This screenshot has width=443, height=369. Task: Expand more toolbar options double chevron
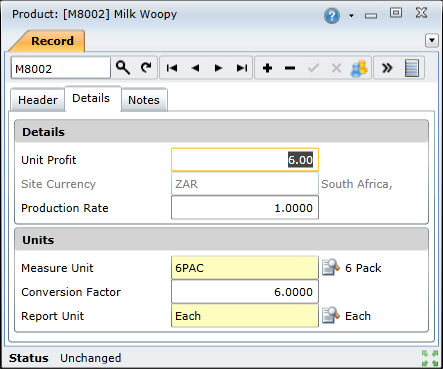tap(387, 68)
